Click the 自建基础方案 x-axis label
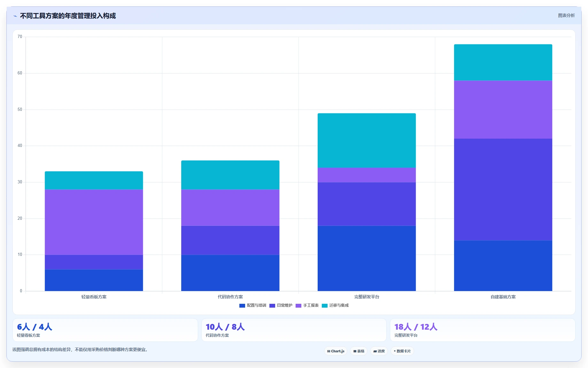The width and height of the screenshot is (588, 368). (x=503, y=297)
